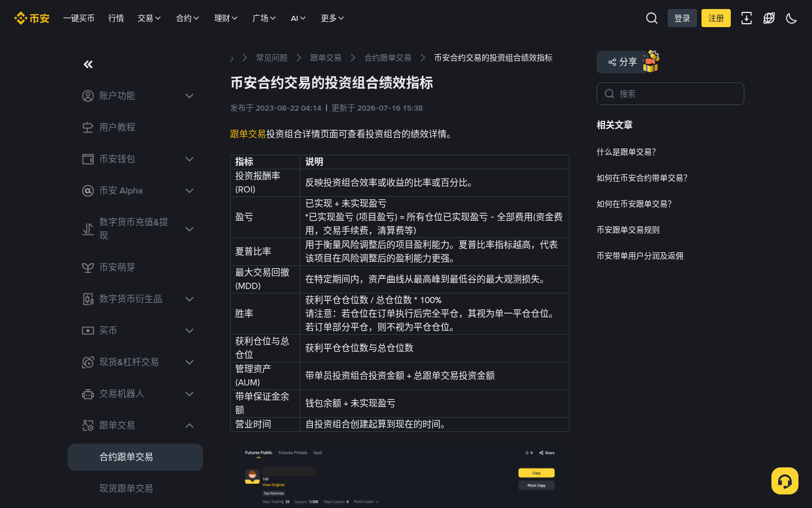Click the 币安 Alpha icon
The image size is (812, 508).
pyautogui.click(x=88, y=191)
